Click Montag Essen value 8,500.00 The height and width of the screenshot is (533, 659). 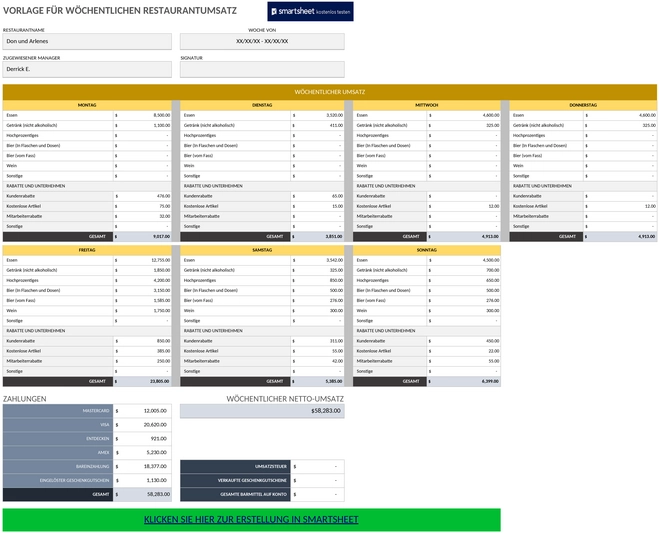(x=142, y=115)
